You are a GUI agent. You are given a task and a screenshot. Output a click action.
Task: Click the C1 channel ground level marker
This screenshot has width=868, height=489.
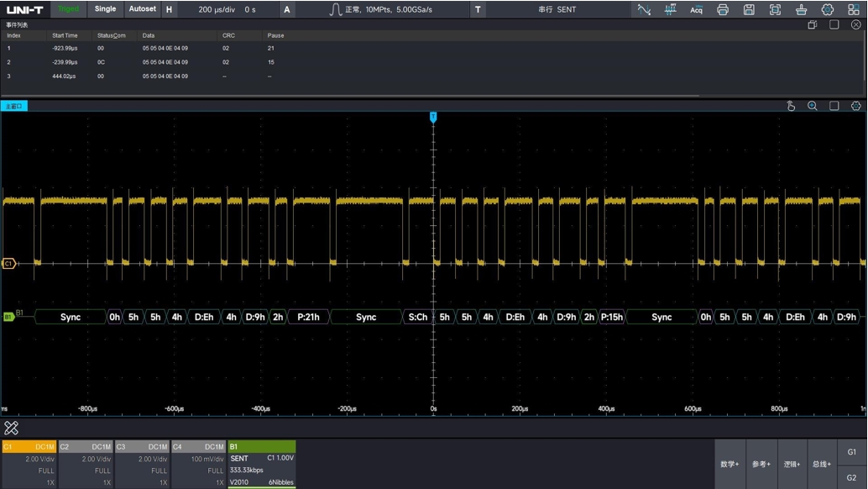[x=9, y=264]
